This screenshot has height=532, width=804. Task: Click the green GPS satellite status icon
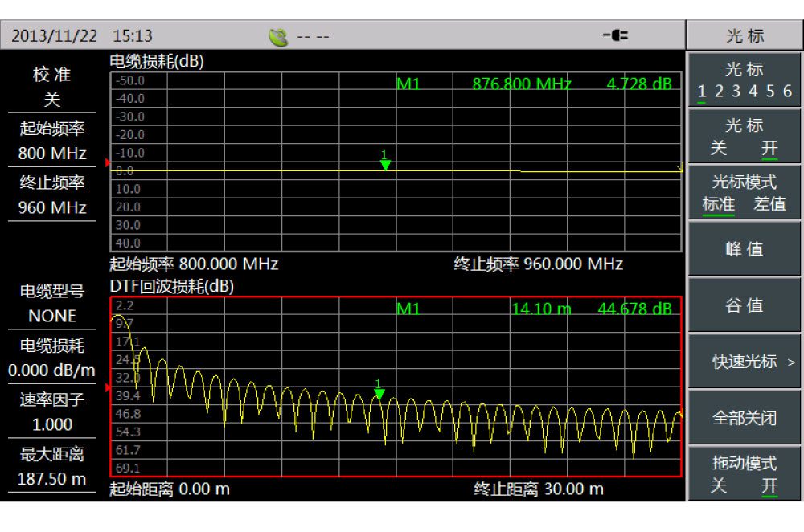(278, 37)
